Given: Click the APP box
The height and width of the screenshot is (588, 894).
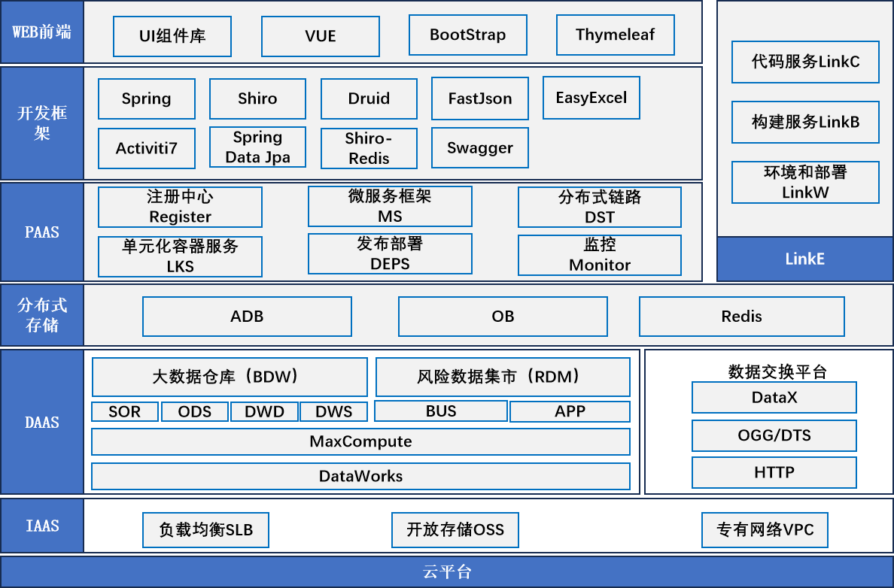Looking at the screenshot, I should (x=570, y=411).
